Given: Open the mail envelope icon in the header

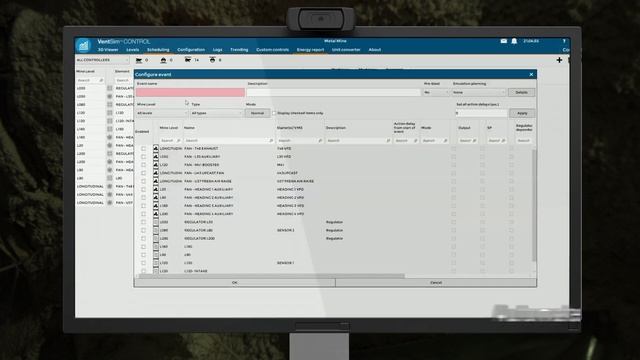Looking at the screenshot, I should coord(504,41).
